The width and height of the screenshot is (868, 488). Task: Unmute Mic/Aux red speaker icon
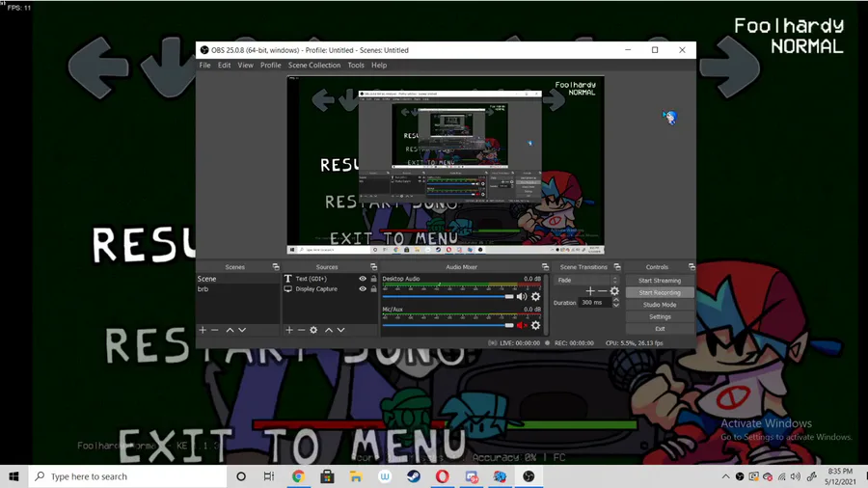click(x=522, y=325)
